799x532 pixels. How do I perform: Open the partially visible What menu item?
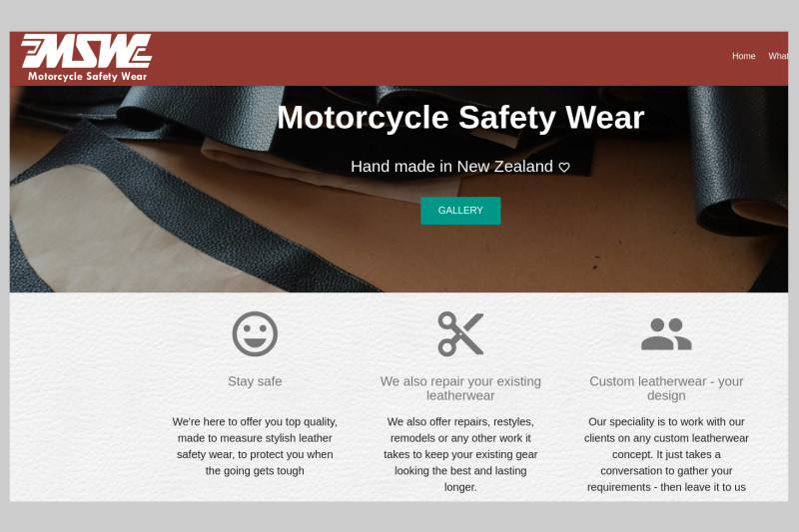click(x=778, y=56)
